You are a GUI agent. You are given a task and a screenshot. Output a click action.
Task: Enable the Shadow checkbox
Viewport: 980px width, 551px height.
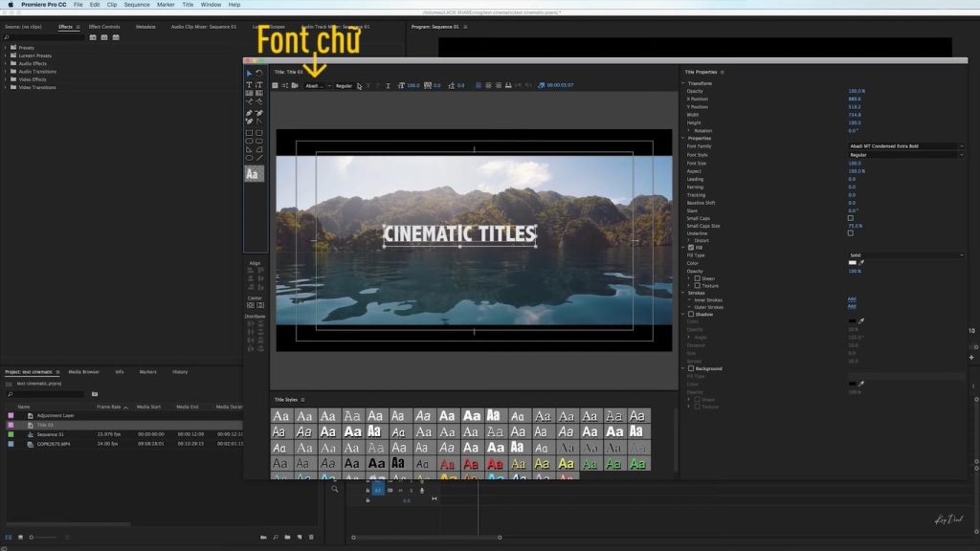[690, 314]
